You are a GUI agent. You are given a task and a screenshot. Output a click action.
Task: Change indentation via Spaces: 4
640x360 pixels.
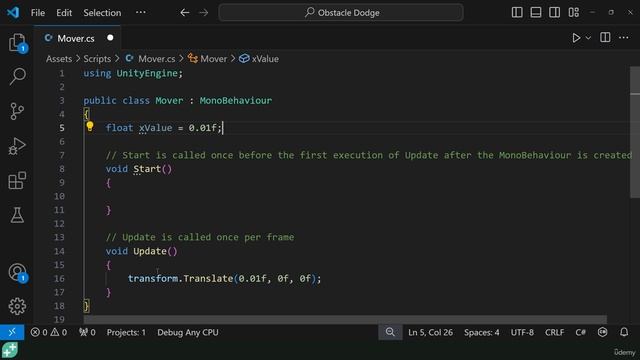click(482, 332)
